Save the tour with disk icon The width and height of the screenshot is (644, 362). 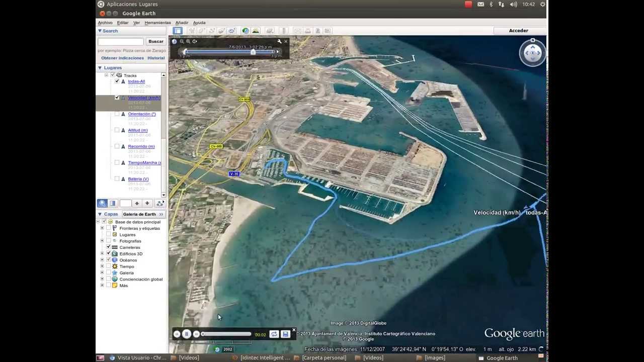pos(285,334)
